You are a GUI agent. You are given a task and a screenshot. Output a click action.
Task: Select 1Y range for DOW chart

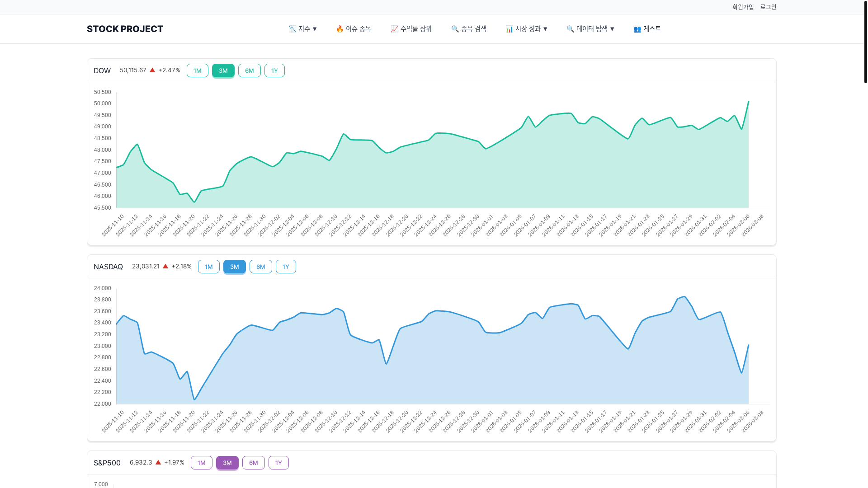coord(274,70)
